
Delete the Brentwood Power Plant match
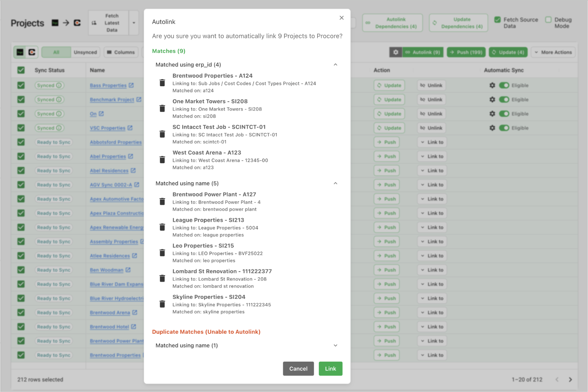click(x=162, y=202)
